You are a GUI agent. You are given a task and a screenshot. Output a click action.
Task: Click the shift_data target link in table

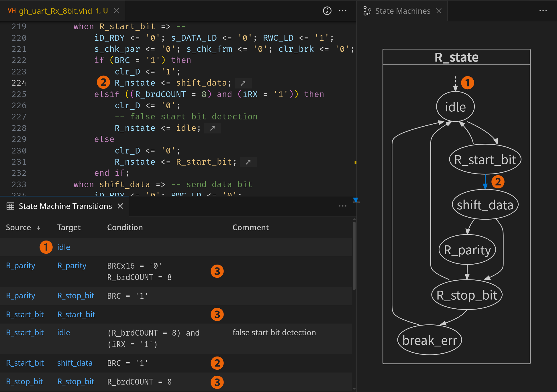(x=75, y=363)
